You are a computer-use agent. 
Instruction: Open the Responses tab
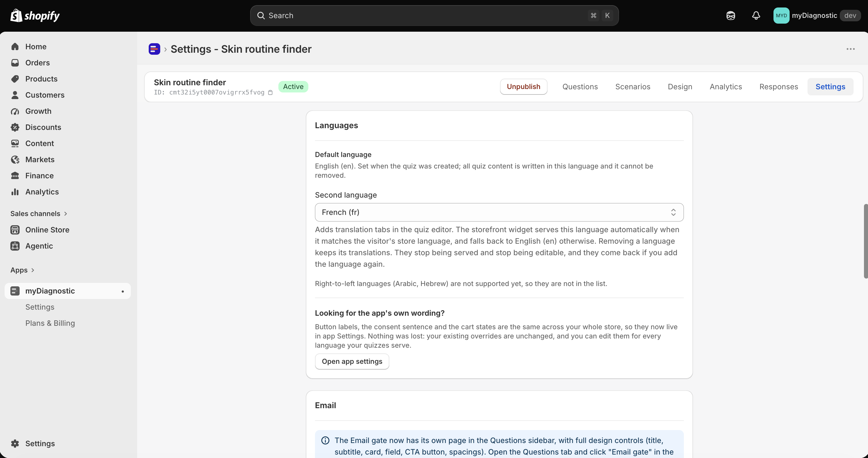click(778, 86)
